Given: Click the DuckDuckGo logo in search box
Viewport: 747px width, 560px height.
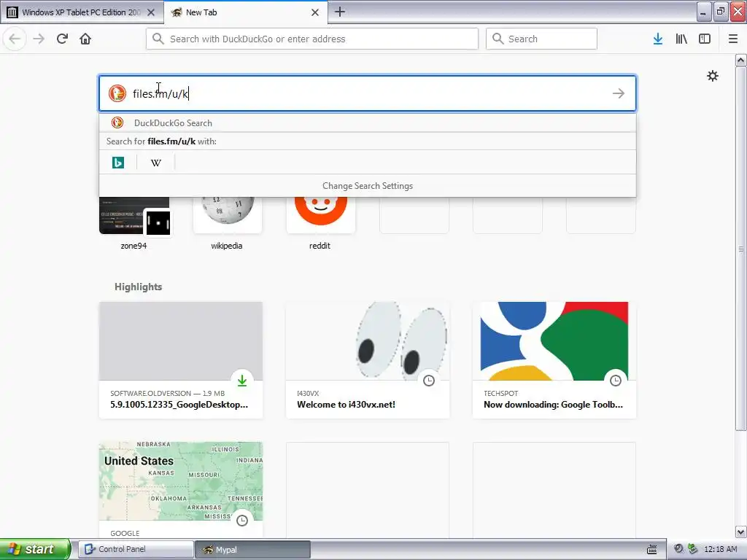Looking at the screenshot, I should [117, 93].
